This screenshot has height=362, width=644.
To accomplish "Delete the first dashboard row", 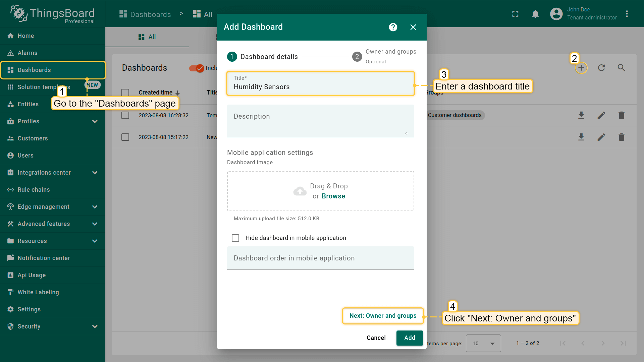I will pos(621,115).
